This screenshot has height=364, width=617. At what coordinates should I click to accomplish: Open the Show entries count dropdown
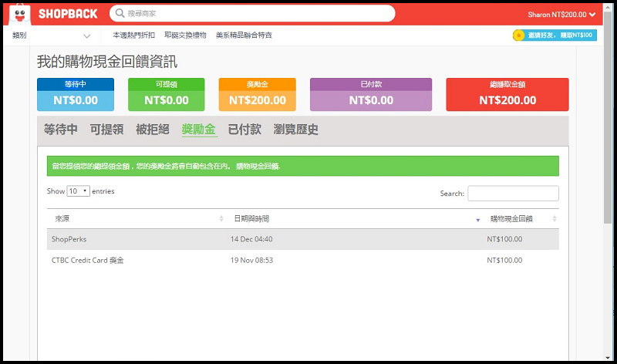tap(79, 190)
